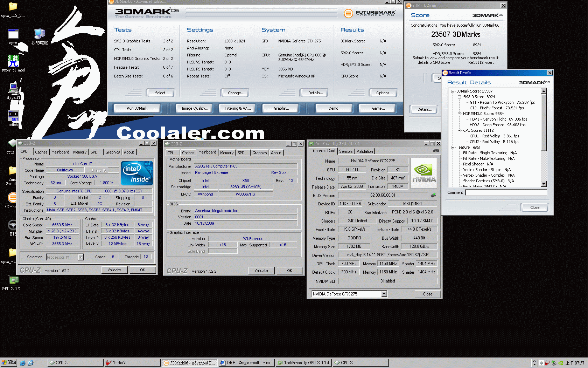Collapse the 3DMark Score tree node

pyautogui.click(x=453, y=91)
